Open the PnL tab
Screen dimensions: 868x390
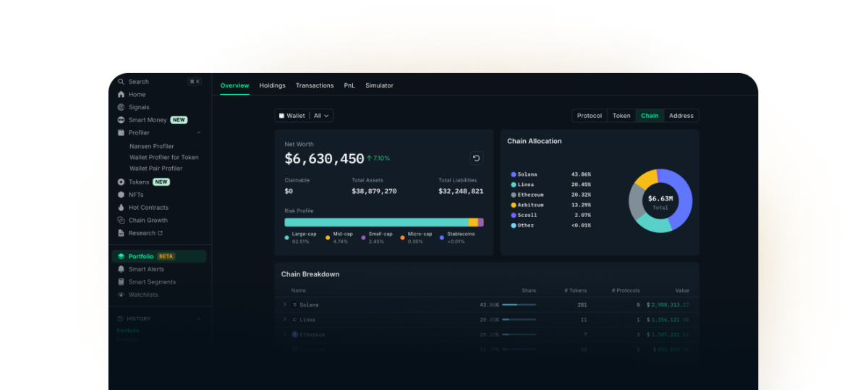coord(349,85)
